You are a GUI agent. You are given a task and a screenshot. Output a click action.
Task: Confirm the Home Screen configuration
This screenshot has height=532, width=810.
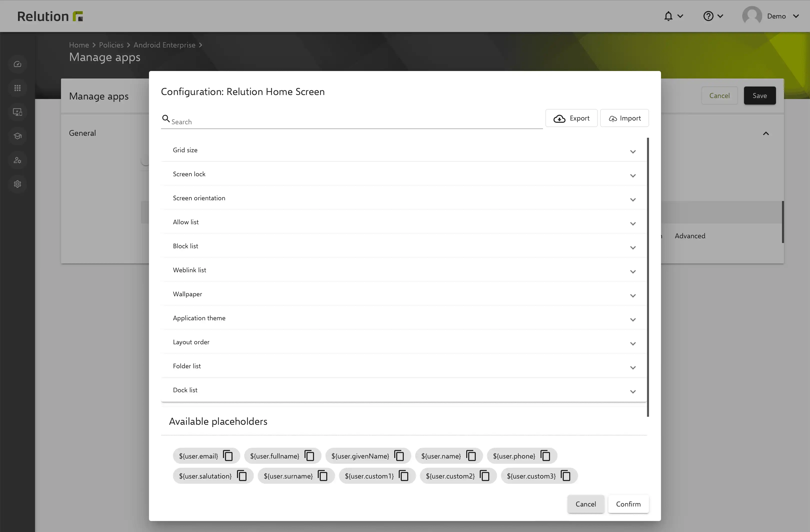(628, 504)
